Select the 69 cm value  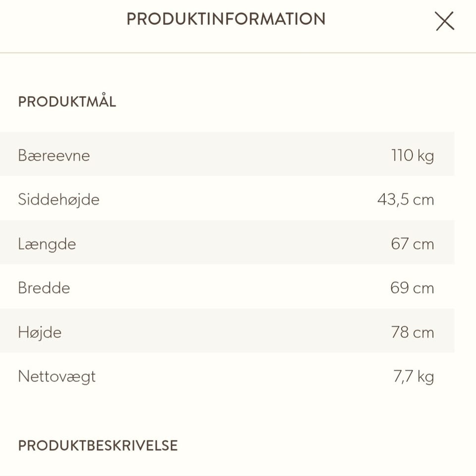412,288
